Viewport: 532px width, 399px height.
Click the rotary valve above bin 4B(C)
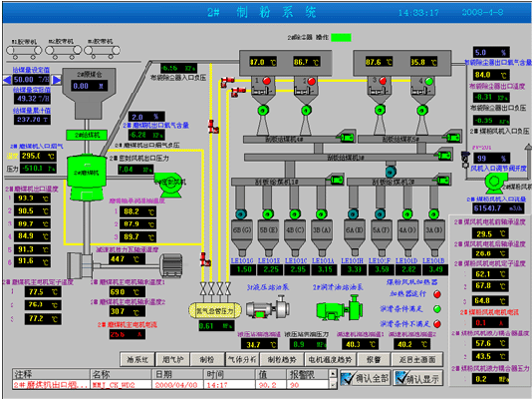[x=295, y=213]
